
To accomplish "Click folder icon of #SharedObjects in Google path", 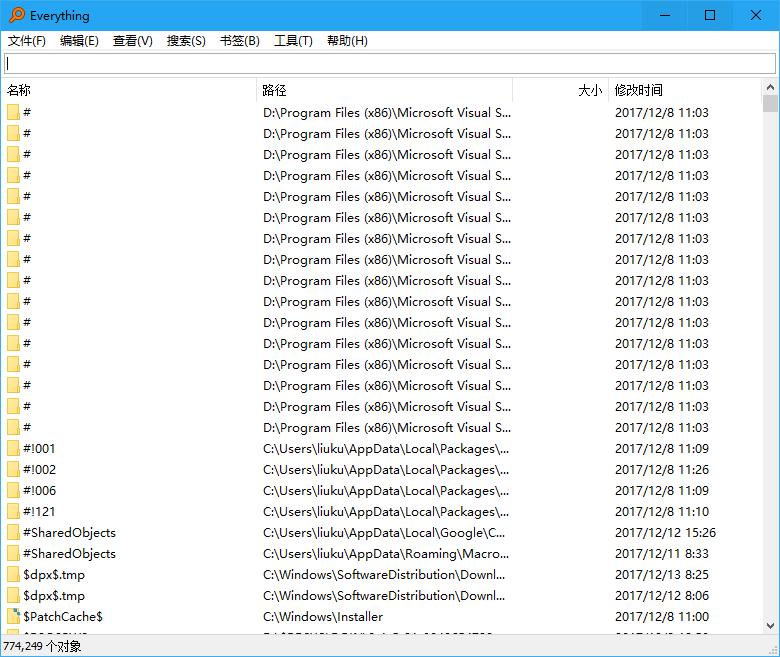I will pyautogui.click(x=13, y=533).
